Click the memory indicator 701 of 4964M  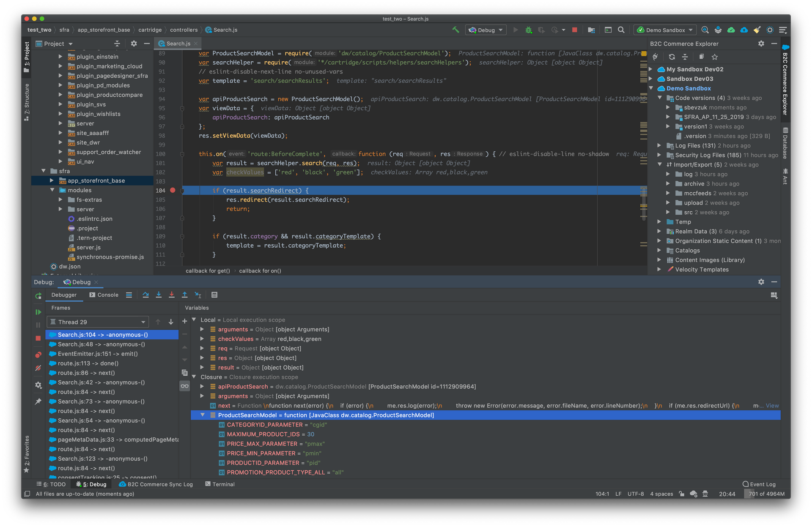point(766,494)
